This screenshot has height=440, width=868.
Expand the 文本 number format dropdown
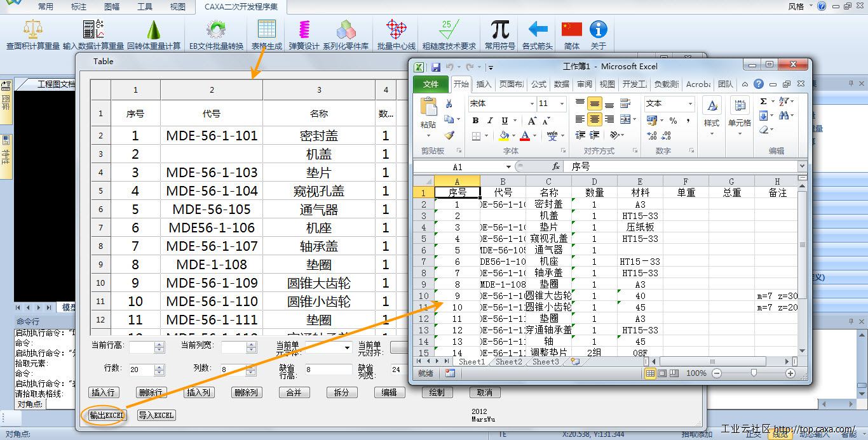(x=690, y=103)
